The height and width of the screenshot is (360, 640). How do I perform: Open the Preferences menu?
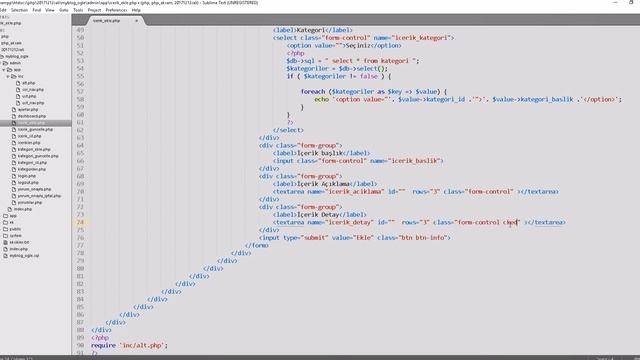point(116,10)
